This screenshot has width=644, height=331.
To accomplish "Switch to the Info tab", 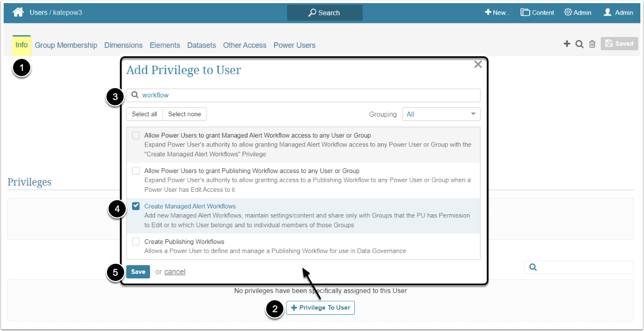I will 21,45.
